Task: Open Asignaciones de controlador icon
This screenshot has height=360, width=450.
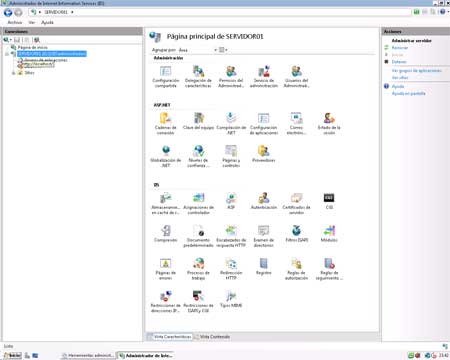Action: tap(198, 203)
